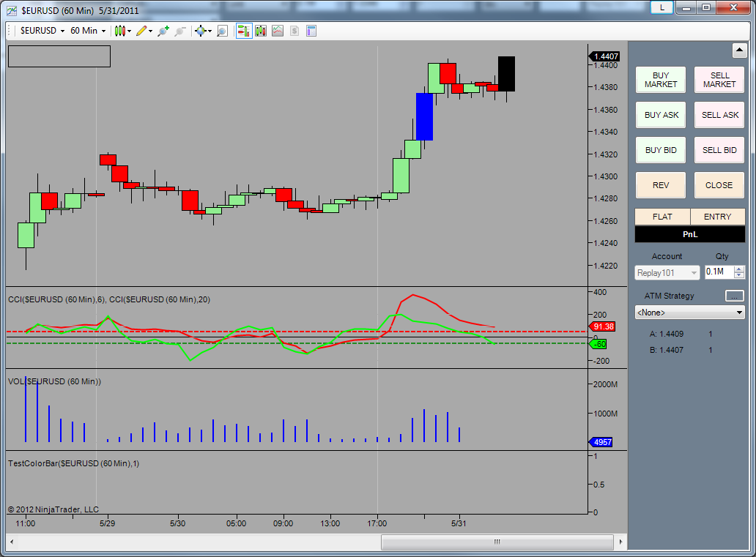Click the SELL MARKET button
The width and height of the screenshot is (756, 557).
coord(719,80)
